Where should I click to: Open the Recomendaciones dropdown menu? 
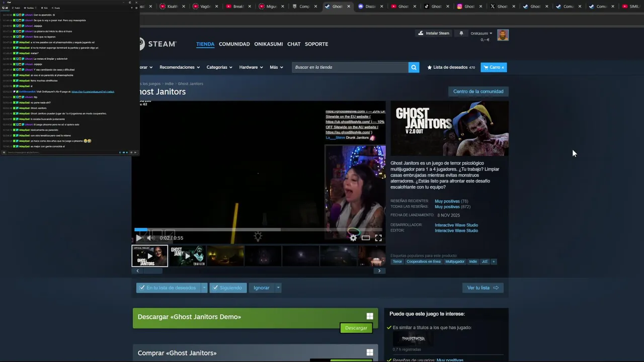point(180,67)
